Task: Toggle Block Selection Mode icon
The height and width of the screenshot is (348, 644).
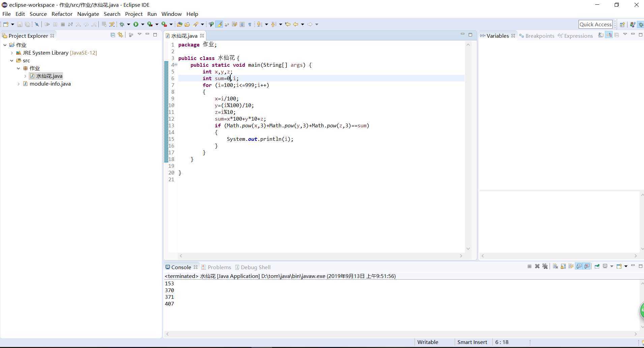Action: point(242,24)
